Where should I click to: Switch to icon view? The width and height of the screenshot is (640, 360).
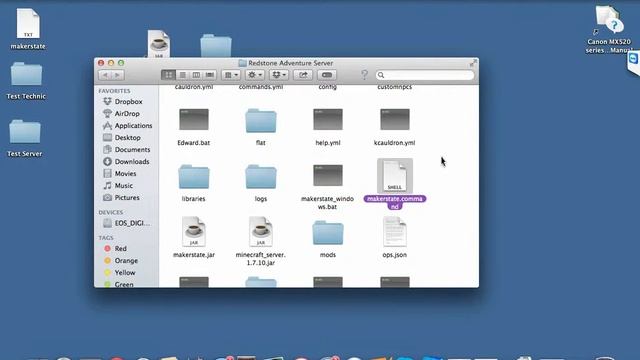(x=168, y=75)
